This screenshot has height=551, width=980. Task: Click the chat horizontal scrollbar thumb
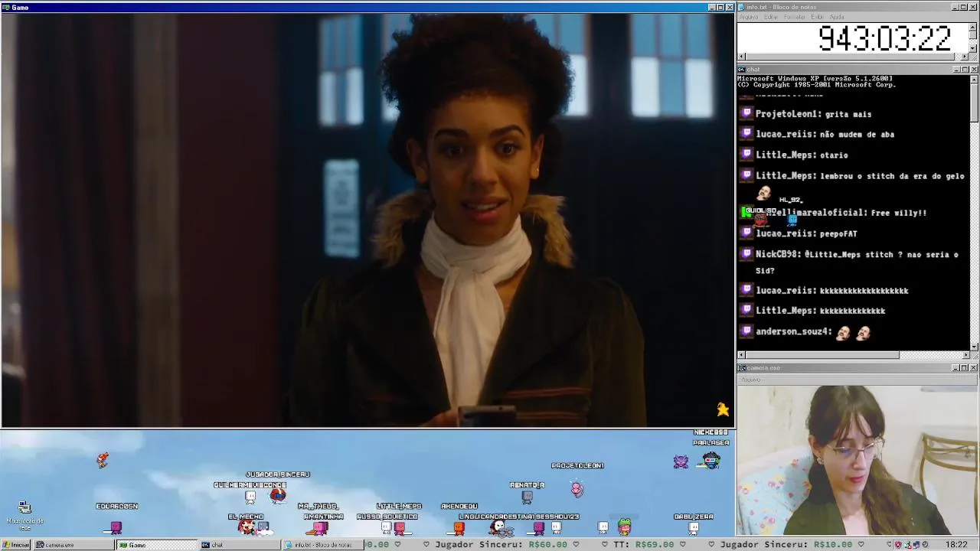click(822, 355)
